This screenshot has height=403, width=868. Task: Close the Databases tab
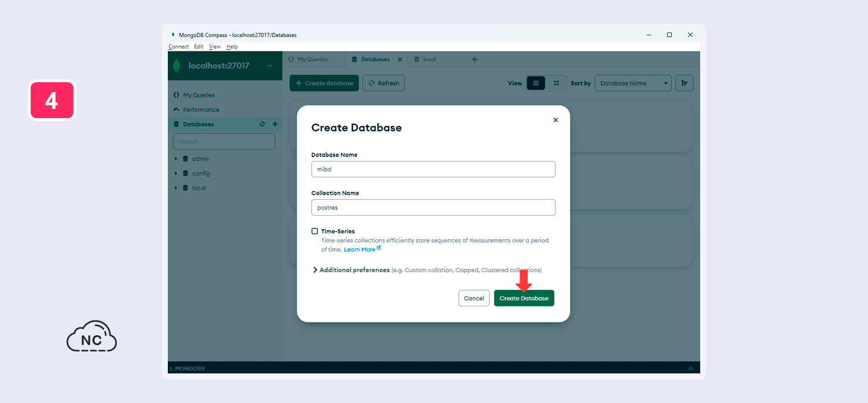point(400,60)
